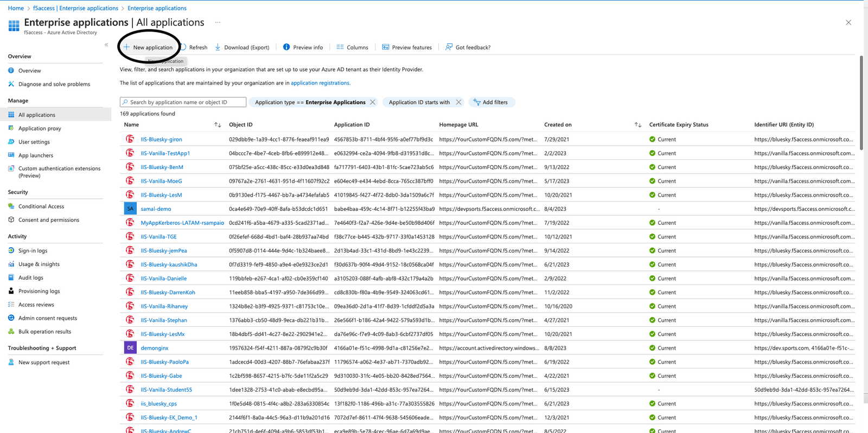Open Conditional Access in the sidebar
The height and width of the screenshot is (433, 868).
pyautogui.click(x=41, y=206)
